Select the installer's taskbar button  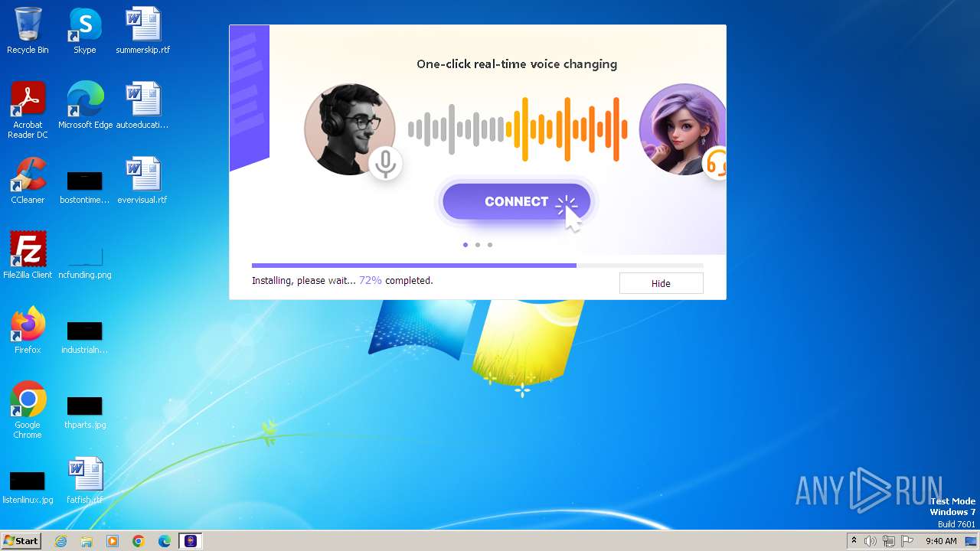191,541
